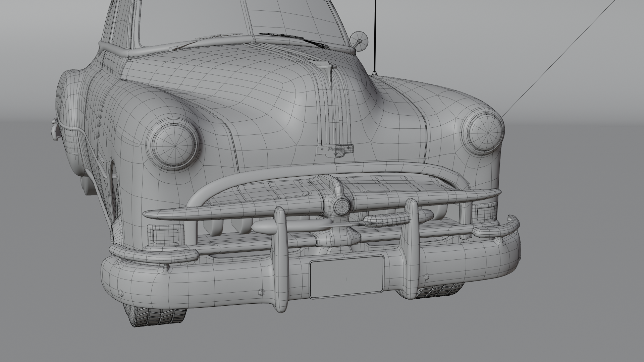Click the antenna base on the fender
The height and width of the screenshot is (362, 644).
(x=375, y=73)
